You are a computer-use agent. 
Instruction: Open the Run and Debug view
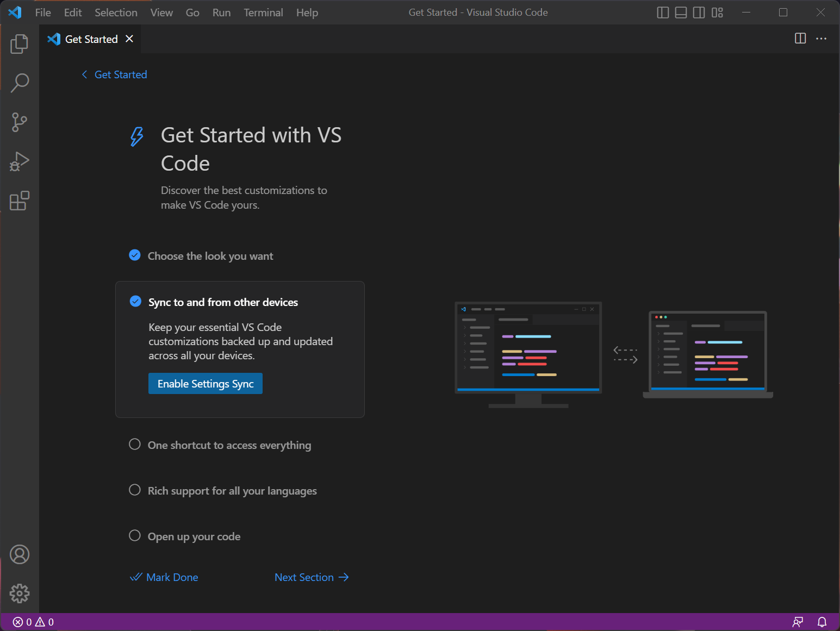coord(20,161)
